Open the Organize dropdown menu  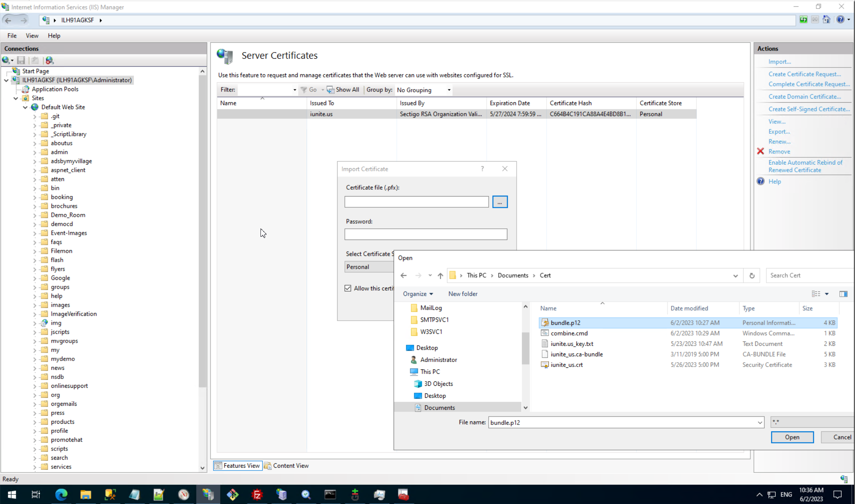[x=418, y=294]
